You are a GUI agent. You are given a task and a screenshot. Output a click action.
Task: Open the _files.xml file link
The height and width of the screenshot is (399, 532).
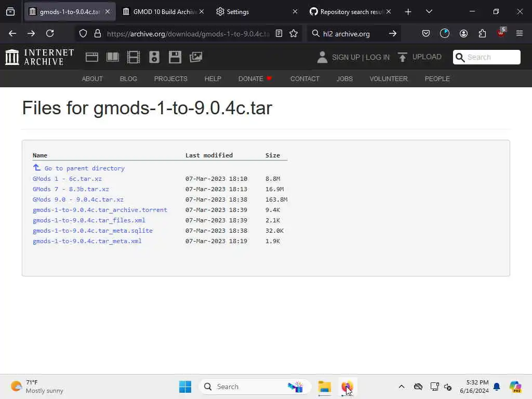(x=89, y=220)
